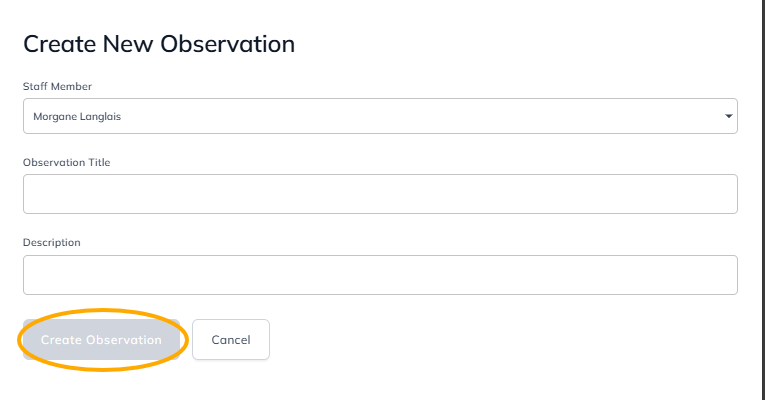Hit the caret icon on Staff Member select

click(x=728, y=116)
